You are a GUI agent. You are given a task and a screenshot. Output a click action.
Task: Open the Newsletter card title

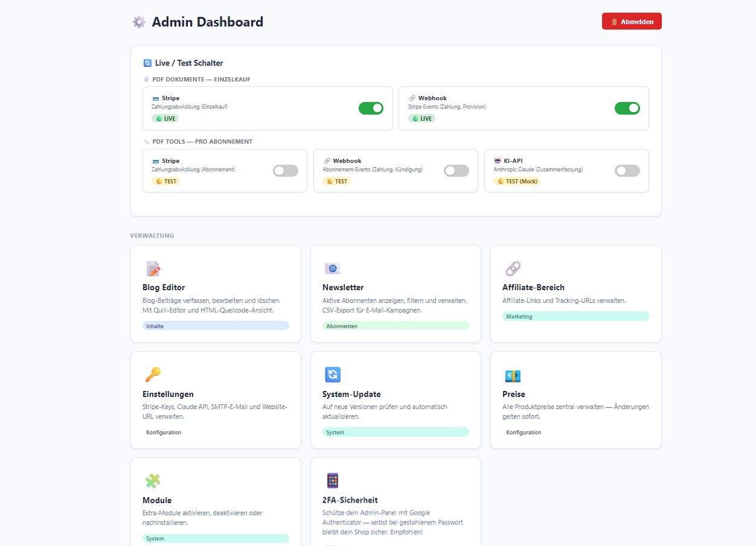tap(343, 287)
